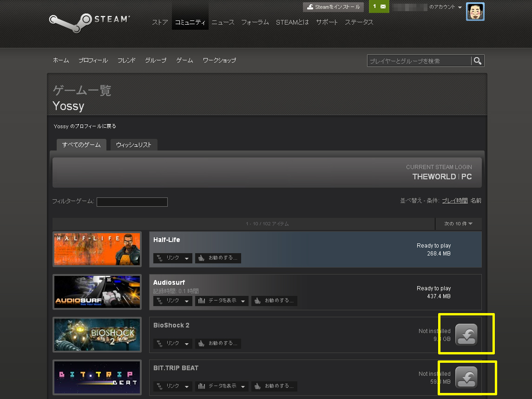Click the BioShock 2 install download icon
This screenshot has width=532, height=399.
466,334
